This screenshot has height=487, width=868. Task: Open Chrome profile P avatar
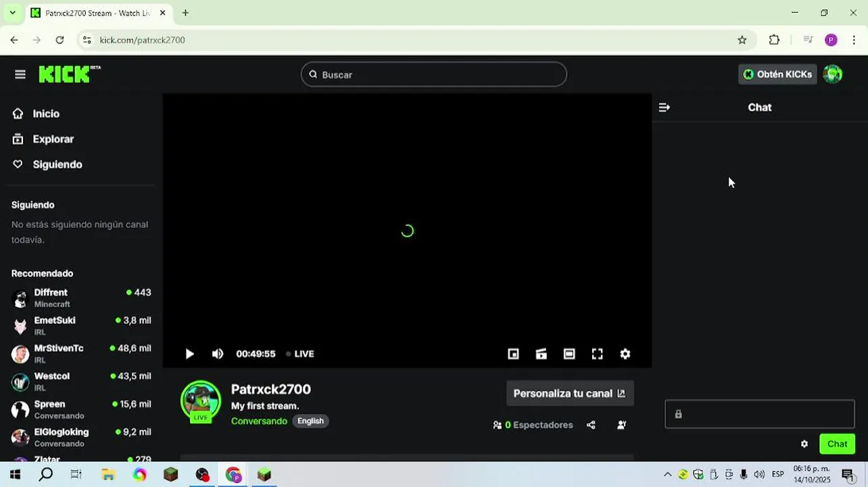click(x=831, y=40)
